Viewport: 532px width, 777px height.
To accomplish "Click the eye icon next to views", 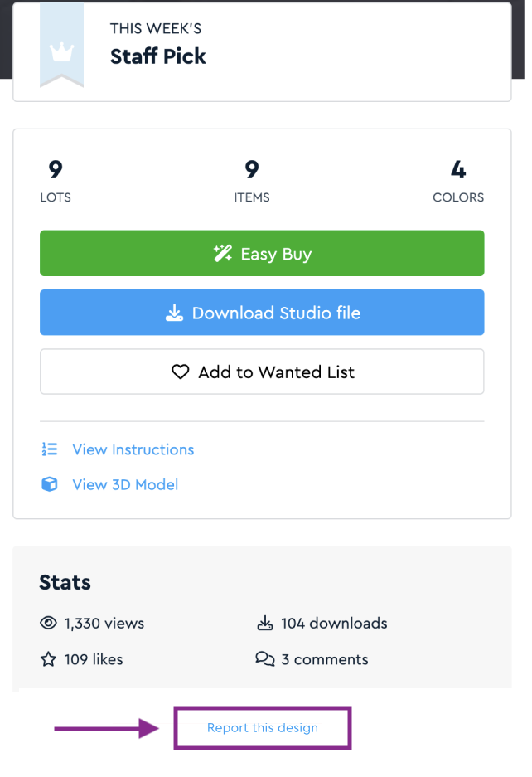I will 48,624.
